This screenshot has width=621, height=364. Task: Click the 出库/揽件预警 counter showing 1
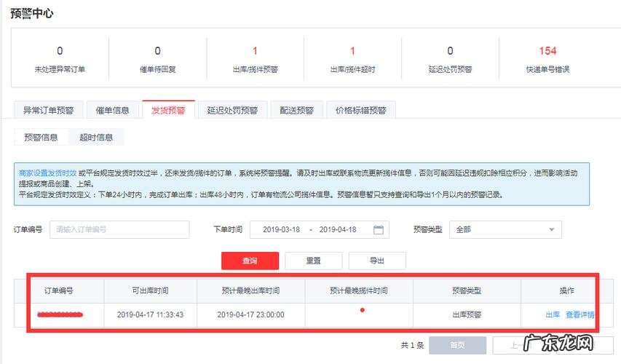click(x=255, y=52)
